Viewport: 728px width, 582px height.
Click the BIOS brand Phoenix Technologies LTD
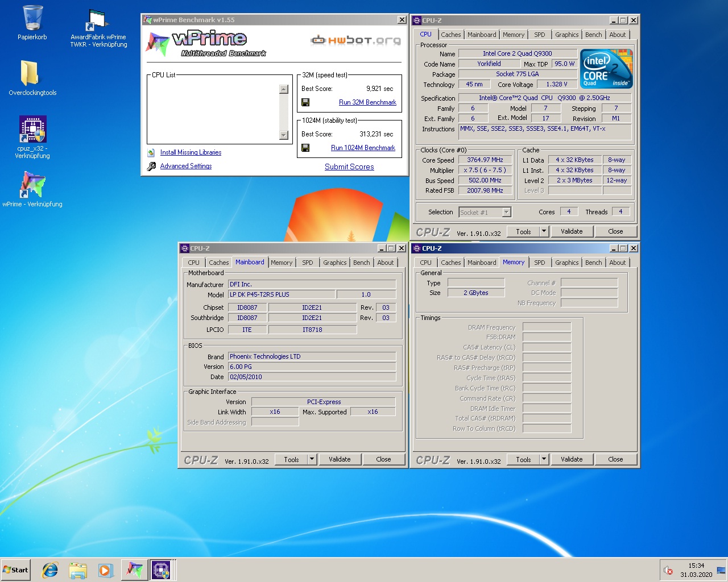click(x=312, y=356)
